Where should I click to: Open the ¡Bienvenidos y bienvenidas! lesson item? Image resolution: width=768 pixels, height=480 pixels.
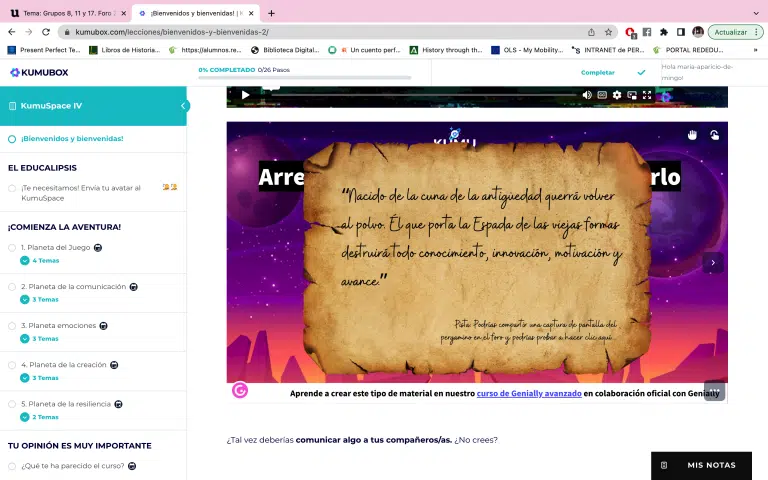72,139
